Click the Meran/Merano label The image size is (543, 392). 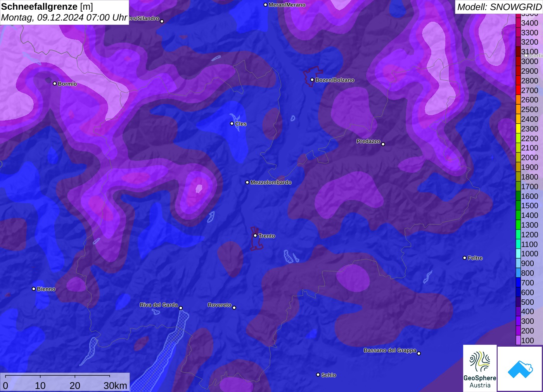[x=287, y=5]
